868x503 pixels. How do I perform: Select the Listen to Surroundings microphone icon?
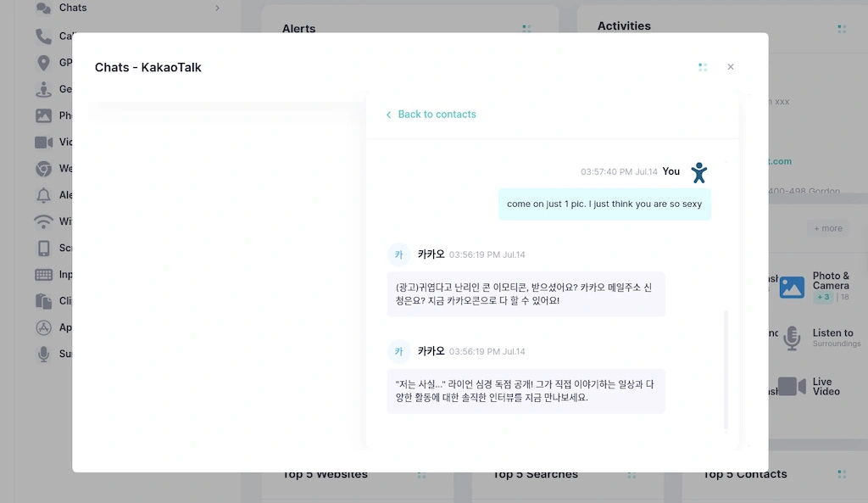coord(791,338)
